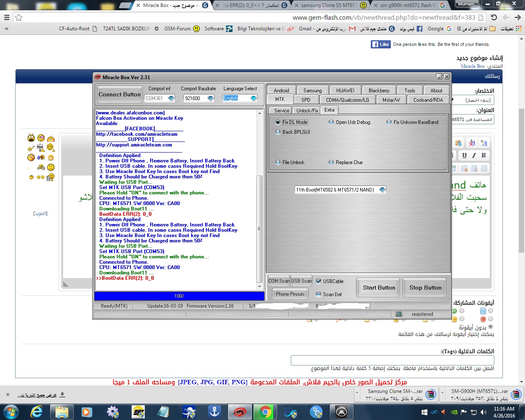Click the Phone Pinouts button
Image resolution: width=525 pixels, height=420 pixels.
pos(290,294)
